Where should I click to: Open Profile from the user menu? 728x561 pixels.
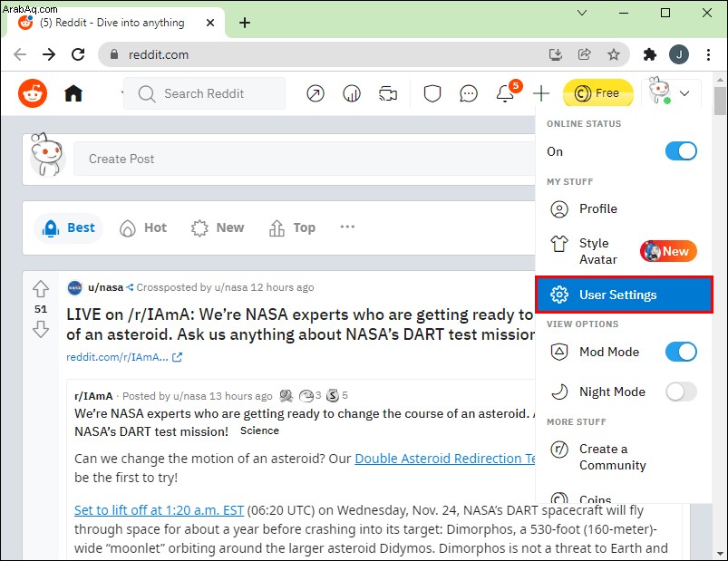tap(624, 208)
